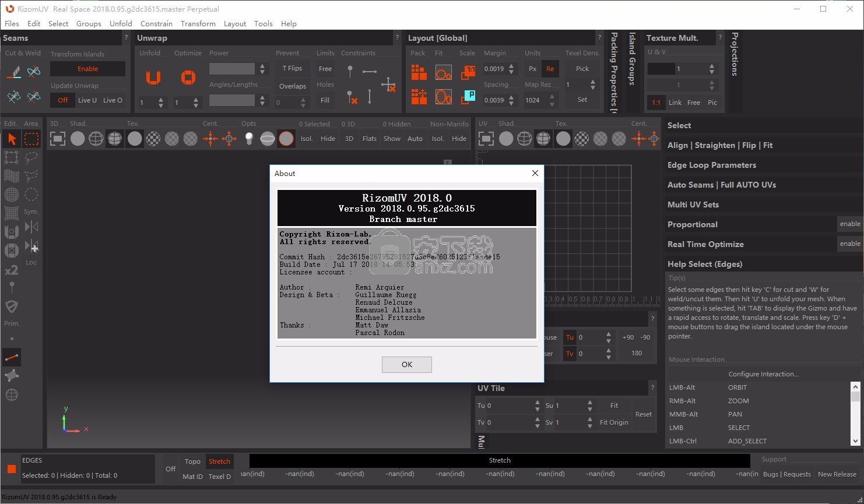Viewport: 864px width, 504px height.
Task: Click the Mouse Interaction list scrollbar
Action: (855, 414)
